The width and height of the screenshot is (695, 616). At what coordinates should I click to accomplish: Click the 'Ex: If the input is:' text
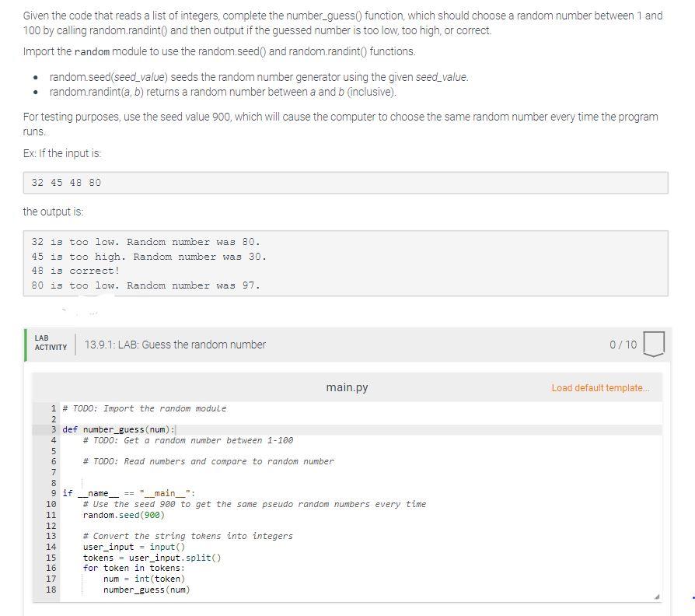point(62,153)
